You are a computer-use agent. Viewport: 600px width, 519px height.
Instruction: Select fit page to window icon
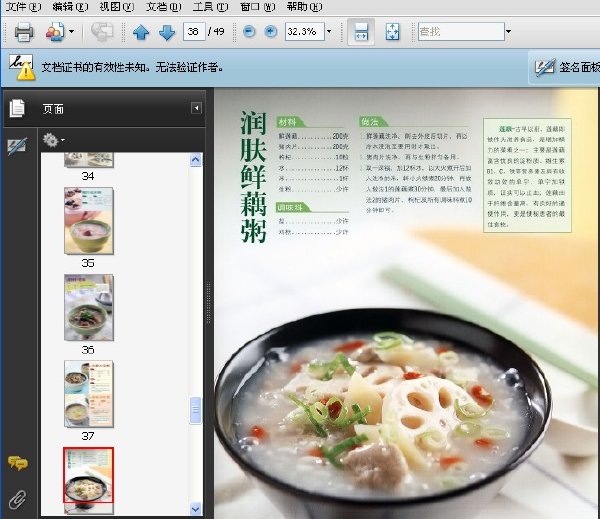coord(393,32)
